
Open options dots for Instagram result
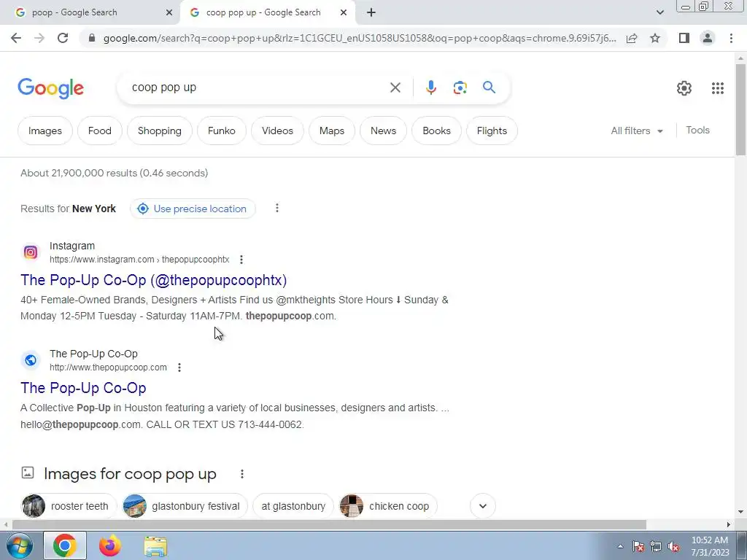[x=241, y=260]
